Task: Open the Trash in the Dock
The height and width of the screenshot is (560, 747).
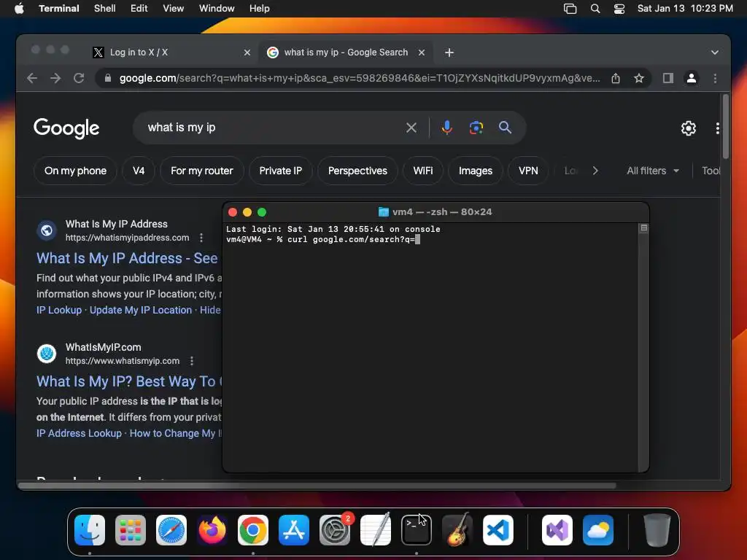Action: (x=657, y=530)
